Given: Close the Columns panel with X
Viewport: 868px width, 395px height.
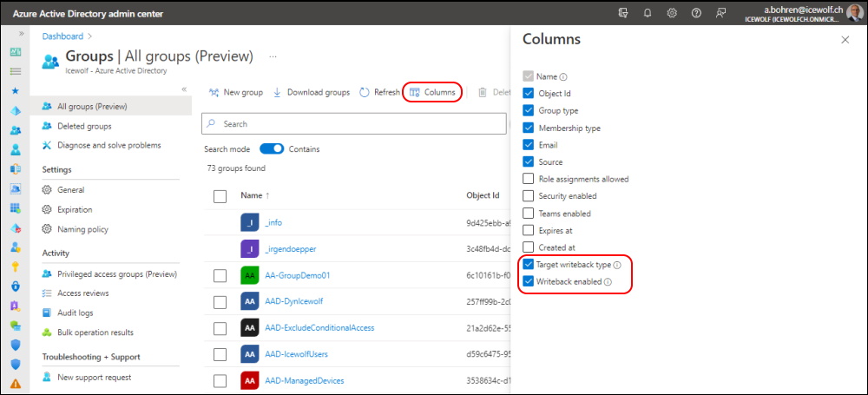Looking at the screenshot, I should pos(845,40).
